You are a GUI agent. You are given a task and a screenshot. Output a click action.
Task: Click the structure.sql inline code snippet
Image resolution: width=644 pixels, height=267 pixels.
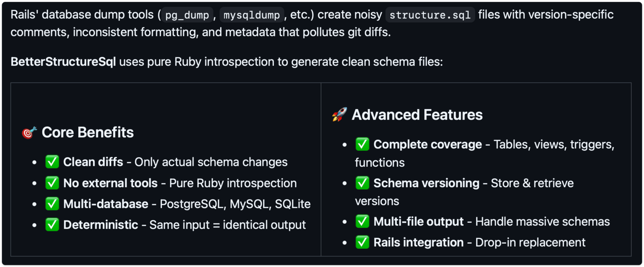click(430, 15)
